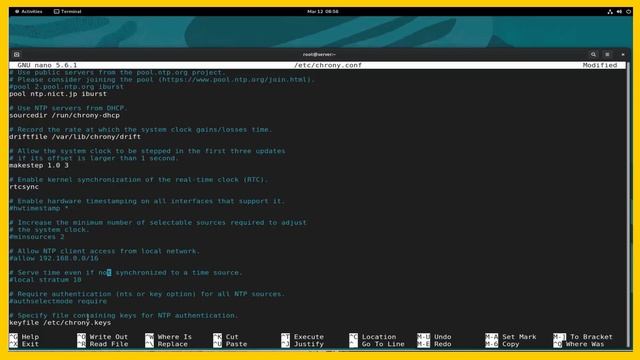640x360 pixels.
Task: Click the terminal vertical scrollbar
Action: (x=628, y=204)
